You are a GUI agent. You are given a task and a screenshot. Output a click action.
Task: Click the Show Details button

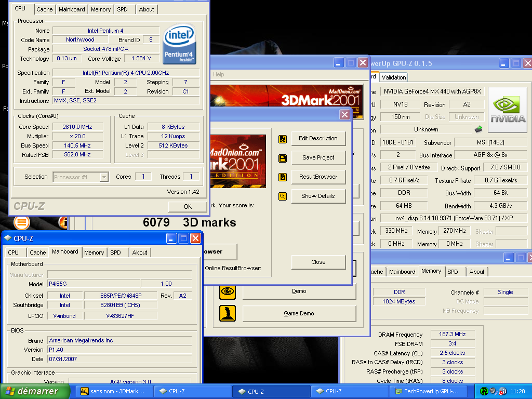tap(318, 196)
